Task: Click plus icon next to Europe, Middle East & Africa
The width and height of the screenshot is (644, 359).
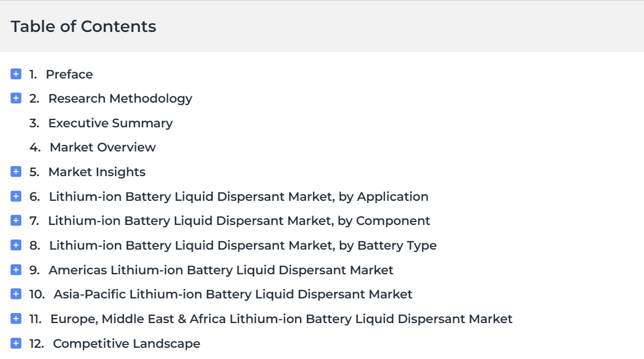Action: coord(16,319)
